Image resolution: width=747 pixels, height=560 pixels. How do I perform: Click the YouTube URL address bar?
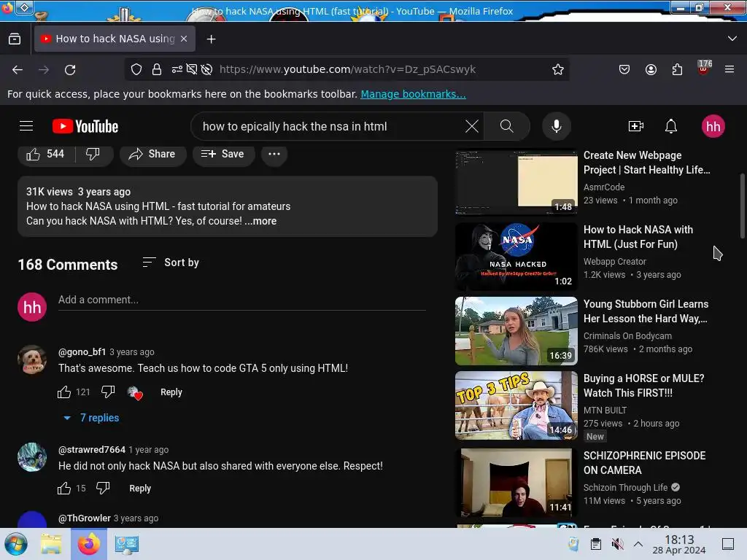click(x=347, y=69)
